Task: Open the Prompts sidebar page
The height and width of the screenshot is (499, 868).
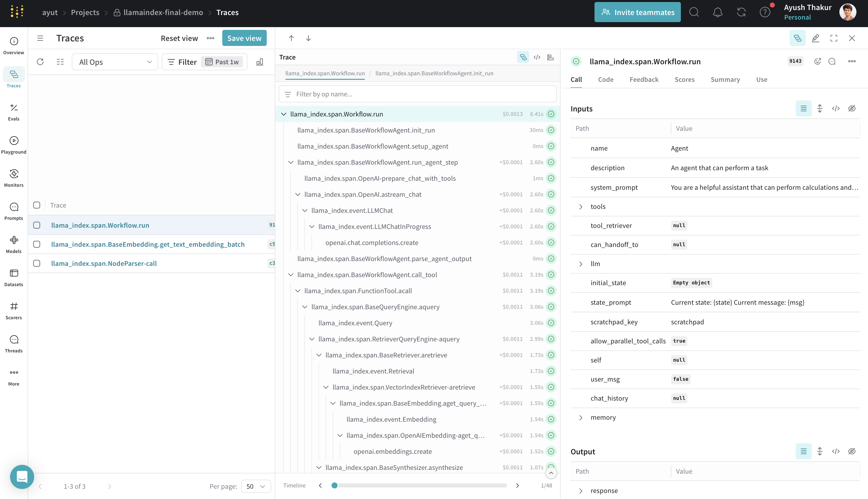Action: (x=14, y=211)
